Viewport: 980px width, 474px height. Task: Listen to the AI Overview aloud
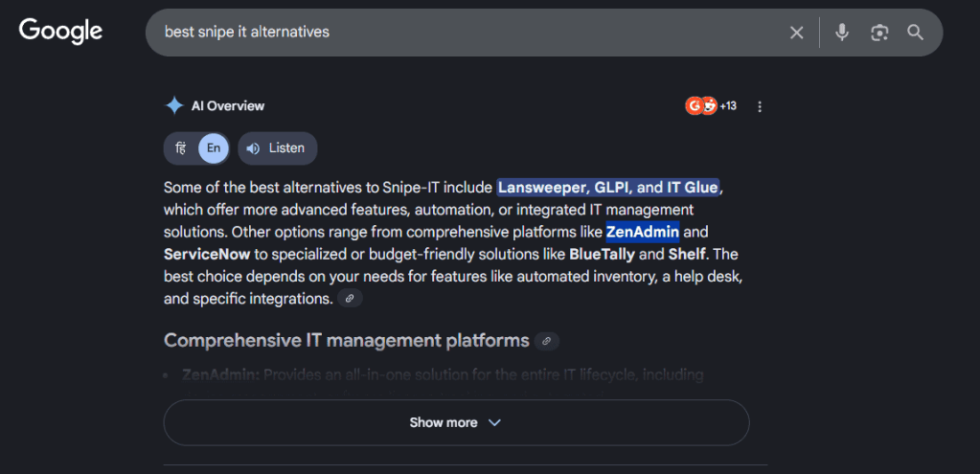point(277,148)
